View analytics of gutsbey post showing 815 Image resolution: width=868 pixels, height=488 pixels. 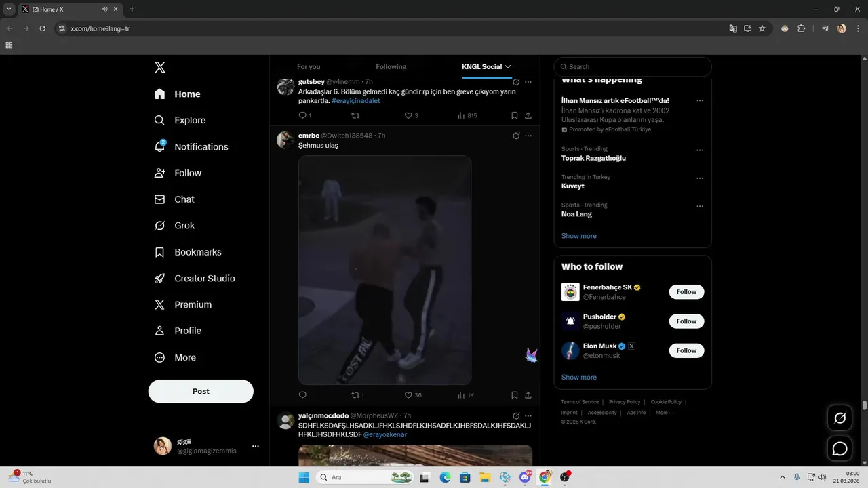tap(467, 115)
